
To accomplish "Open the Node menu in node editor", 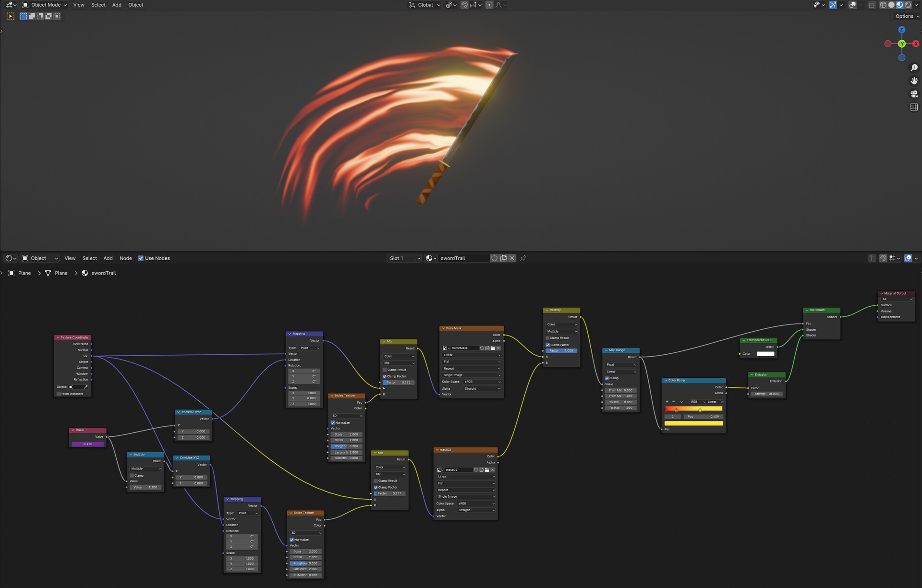I will click(125, 258).
